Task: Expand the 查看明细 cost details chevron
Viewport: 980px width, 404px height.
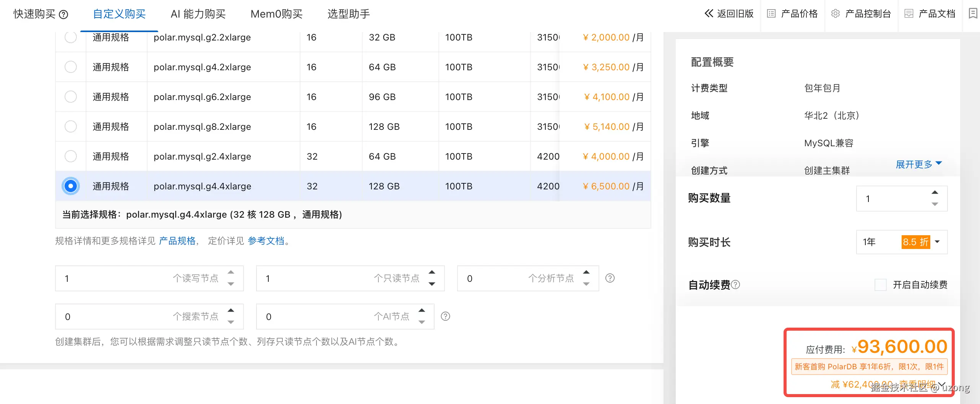Action: (941, 384)
